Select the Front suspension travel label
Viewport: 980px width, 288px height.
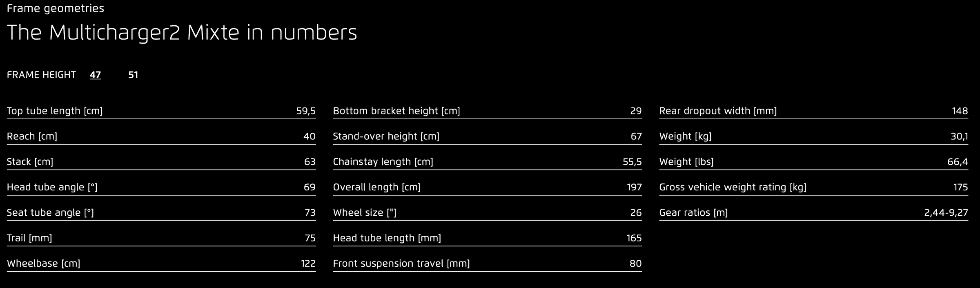[401, 263]
